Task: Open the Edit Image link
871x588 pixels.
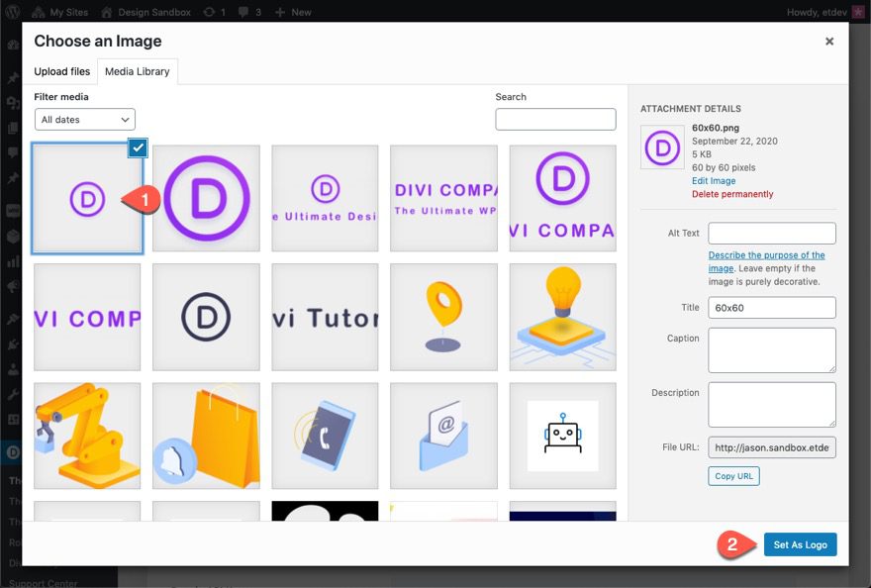Action: coord(714,180)
